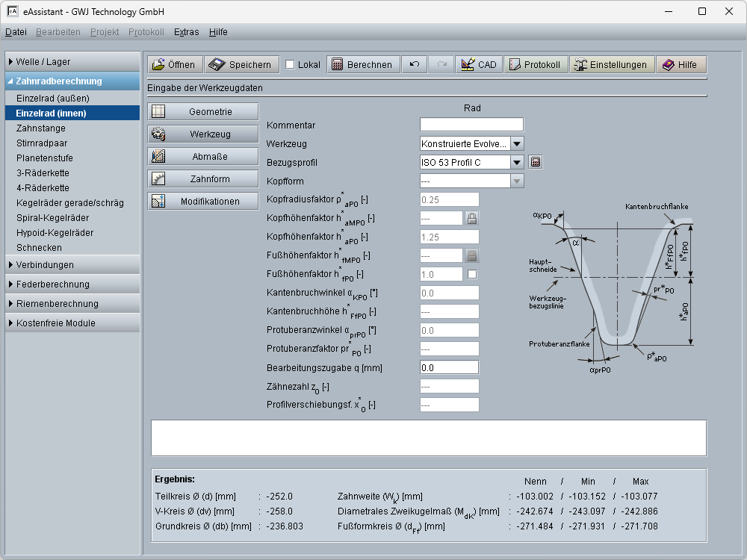
Task: Click the Protokoll toolbar button
Action: coord(536,65)
